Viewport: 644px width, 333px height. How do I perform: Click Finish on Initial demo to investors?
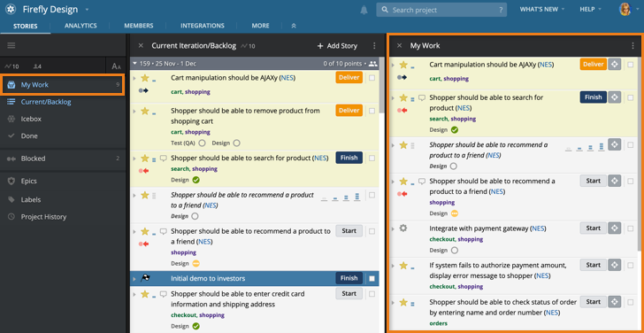(349, 278)
